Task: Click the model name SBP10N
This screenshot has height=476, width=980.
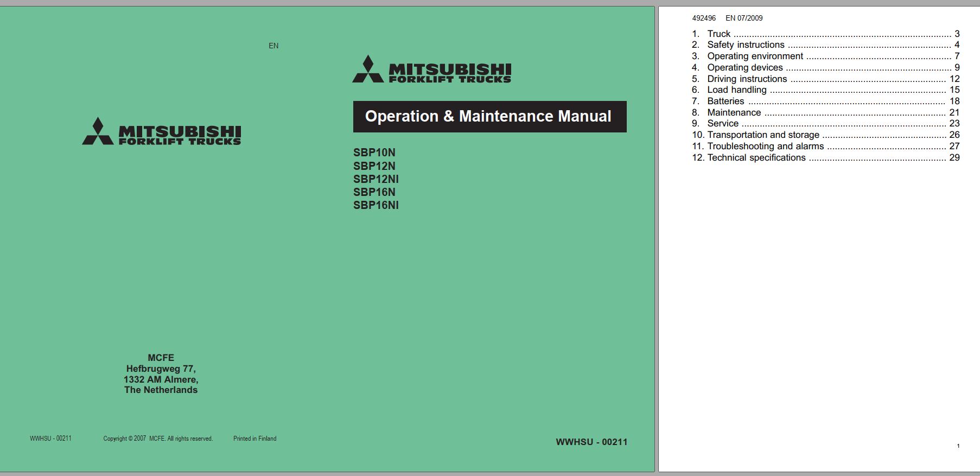Action: 374,153
